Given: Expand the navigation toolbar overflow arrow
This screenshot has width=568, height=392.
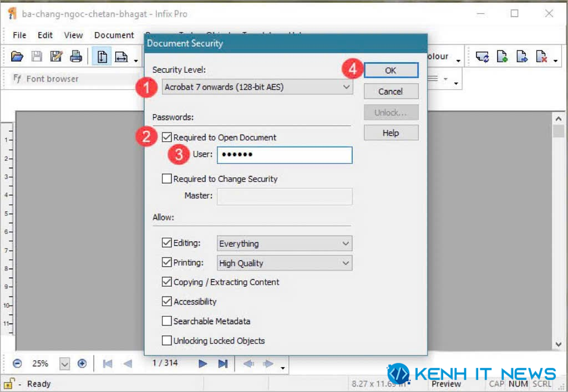Looking at the screenshot, I should click(282, 368).
